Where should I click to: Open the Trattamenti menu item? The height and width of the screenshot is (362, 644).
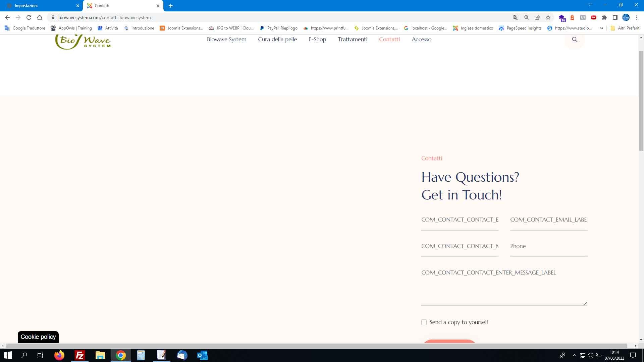pyautogui.click(x=353, y=39)
